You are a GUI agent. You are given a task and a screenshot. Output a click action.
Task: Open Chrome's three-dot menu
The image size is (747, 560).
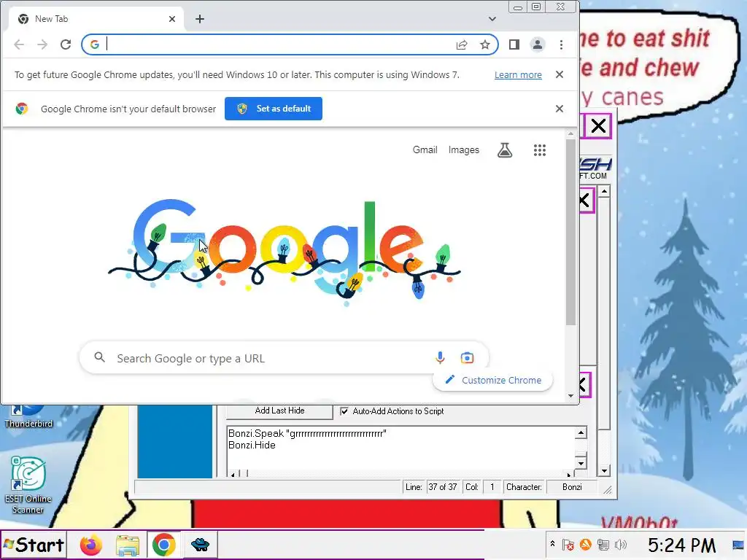tap(561, 44)
